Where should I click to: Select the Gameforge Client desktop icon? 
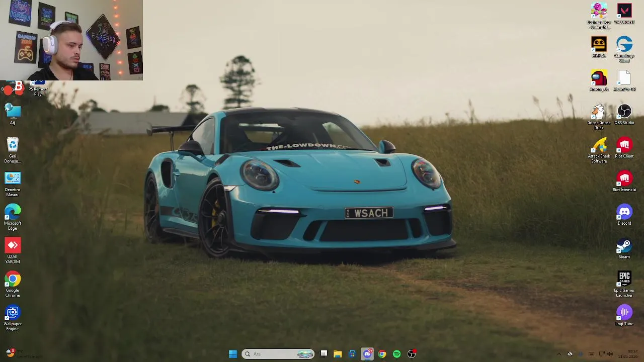pyautogui.click(x=624, y=49)
